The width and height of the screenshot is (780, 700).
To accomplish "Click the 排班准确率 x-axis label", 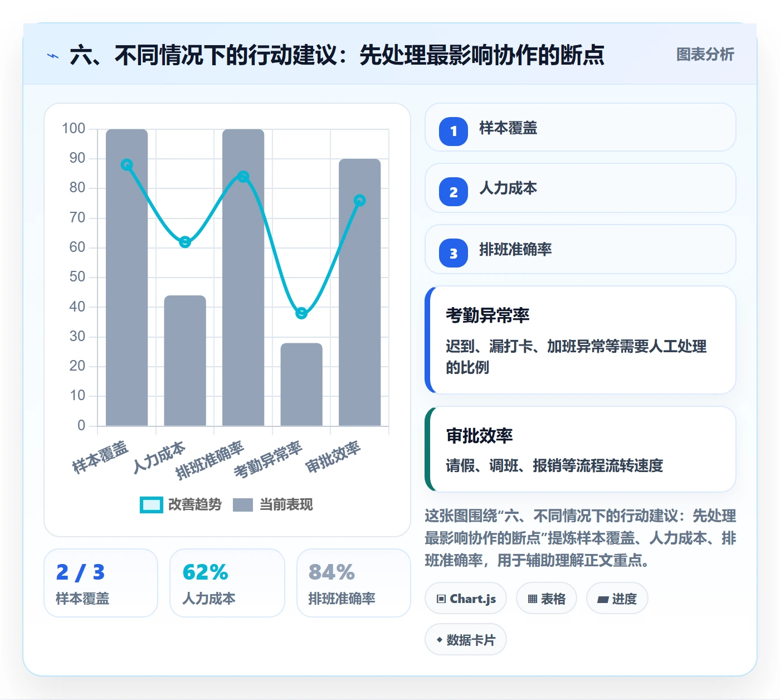I will (210, 460).
